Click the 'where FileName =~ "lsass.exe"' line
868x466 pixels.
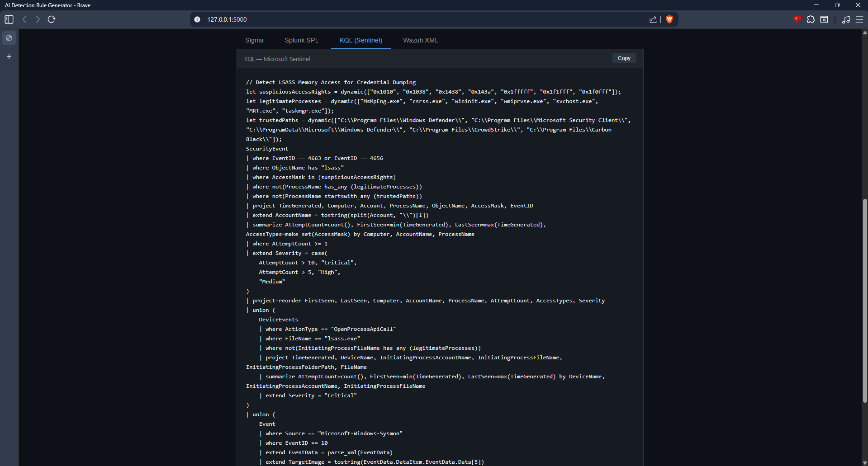coord(309,339)
